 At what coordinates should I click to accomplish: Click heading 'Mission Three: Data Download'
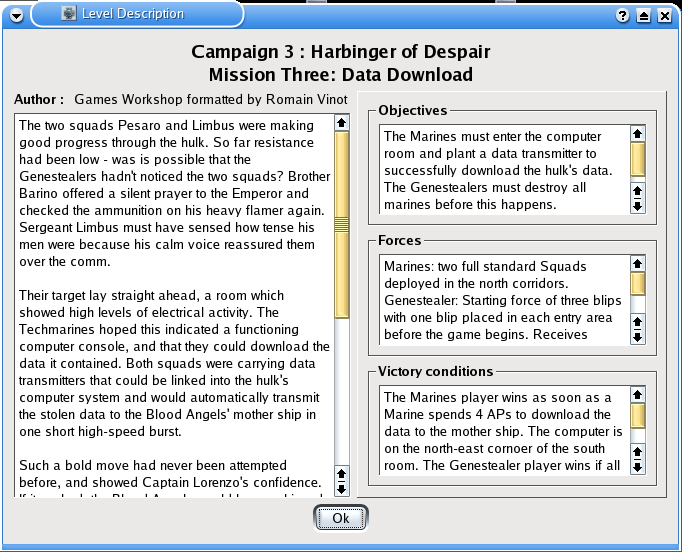tap(341, 74)
